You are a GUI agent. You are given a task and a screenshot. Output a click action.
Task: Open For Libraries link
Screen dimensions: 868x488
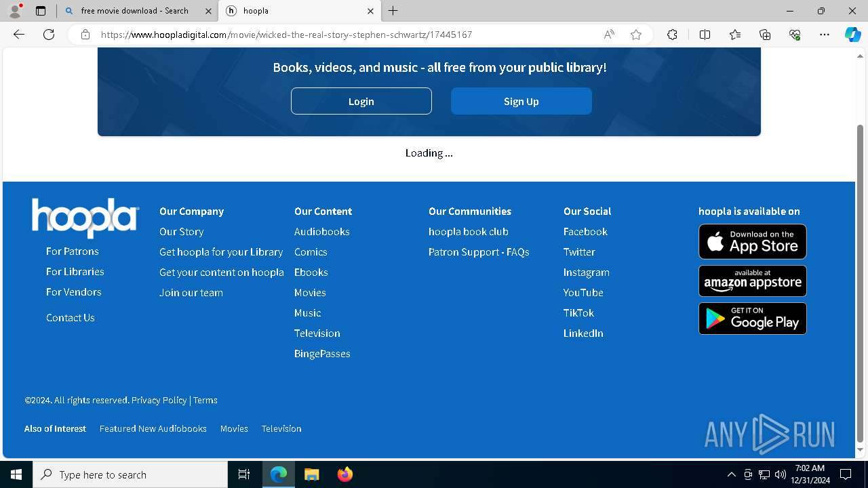click(x=75, y=271)
